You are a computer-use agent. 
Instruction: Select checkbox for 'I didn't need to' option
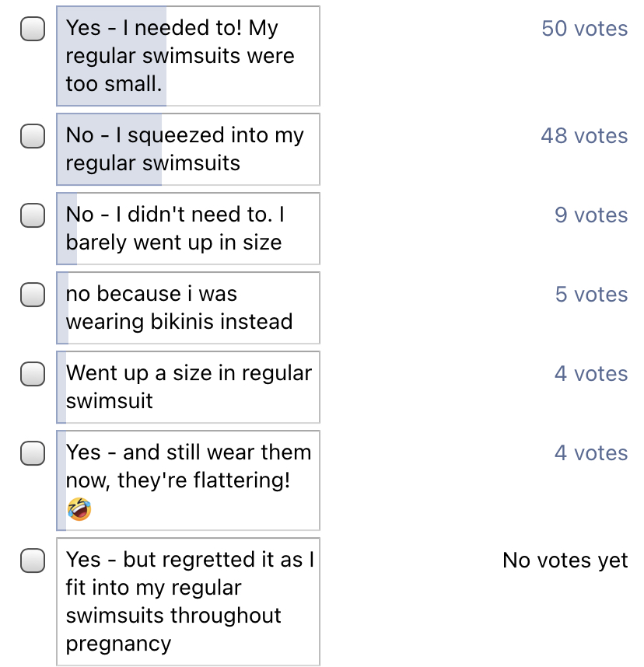pyautogui.click(x=33, y=215)
